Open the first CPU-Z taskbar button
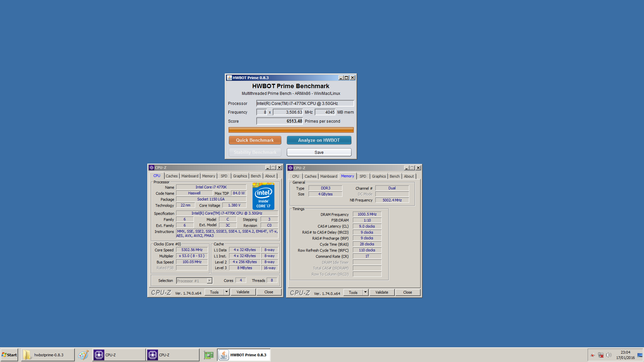This screenshot has height=362, width=644. click(x=119, y=355)
